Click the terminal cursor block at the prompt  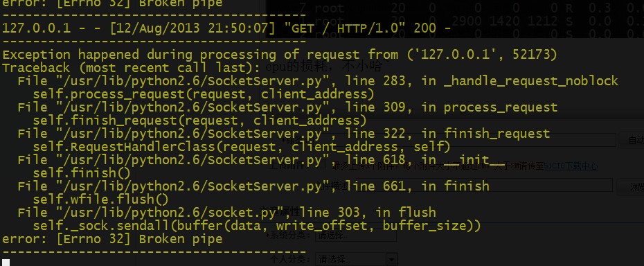(6, 263)
